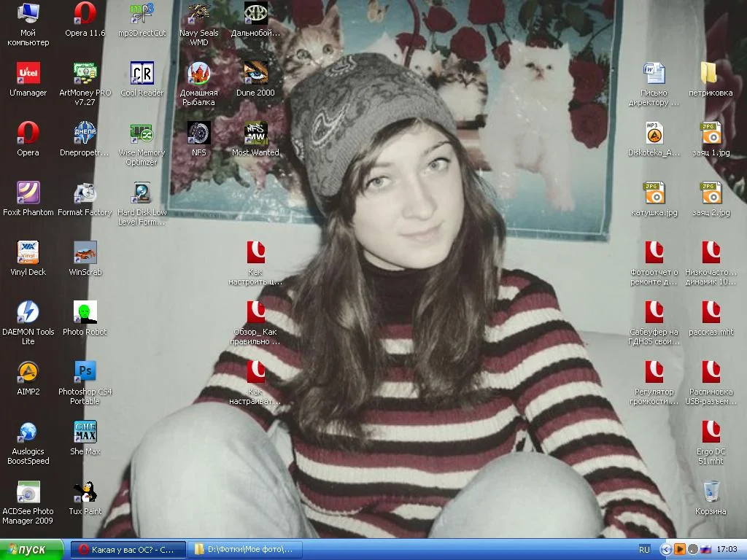Open the Корзина recycle bin

click(711, 492)
